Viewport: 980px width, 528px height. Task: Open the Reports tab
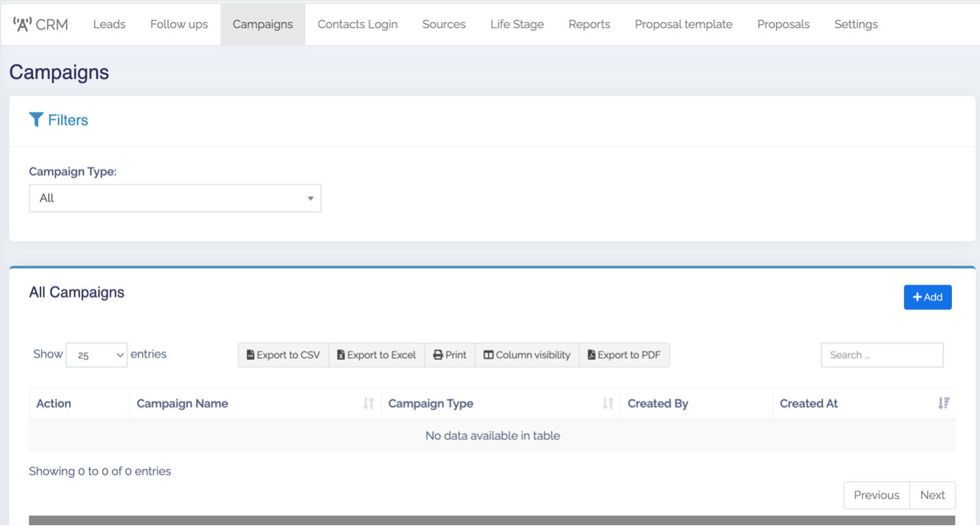click(589, 25)
